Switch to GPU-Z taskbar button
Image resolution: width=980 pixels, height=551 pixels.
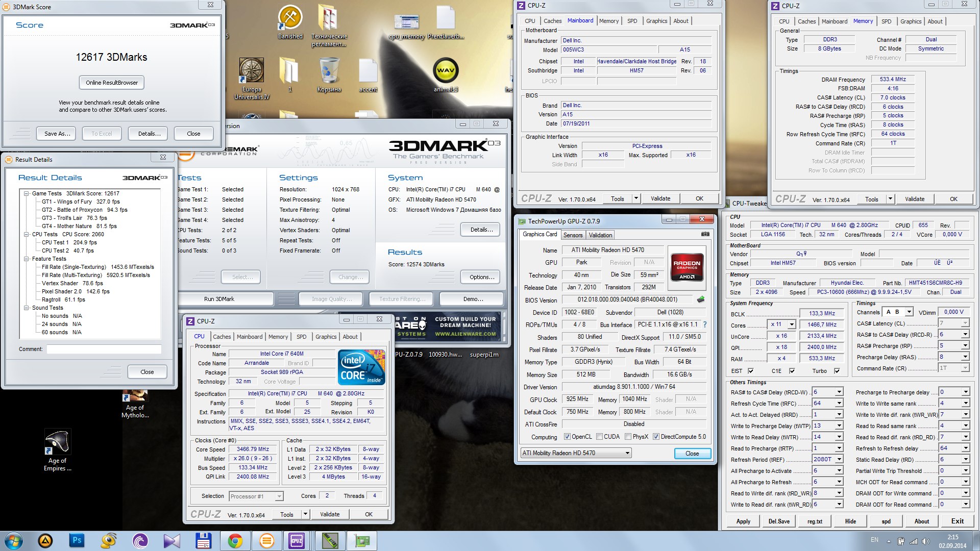point(361,540)
